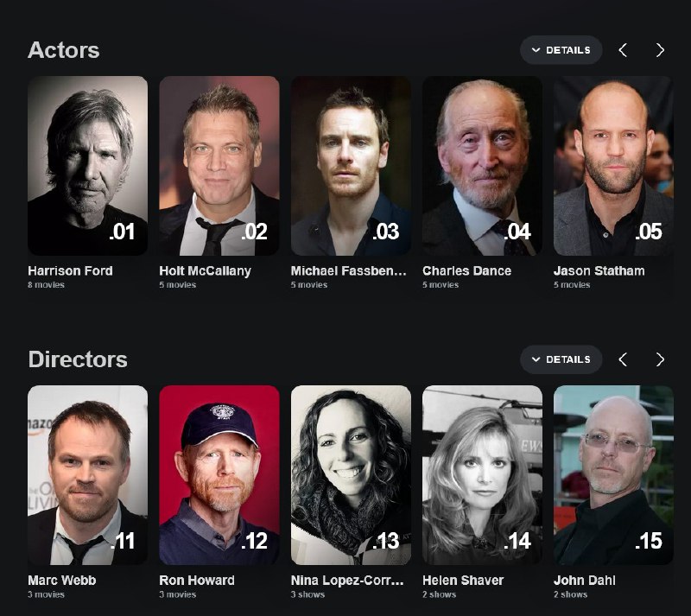Screen dimensions: 691x616
Task: Click the Nina Lopez-Corrado portrait
Action: coord(350,475)
